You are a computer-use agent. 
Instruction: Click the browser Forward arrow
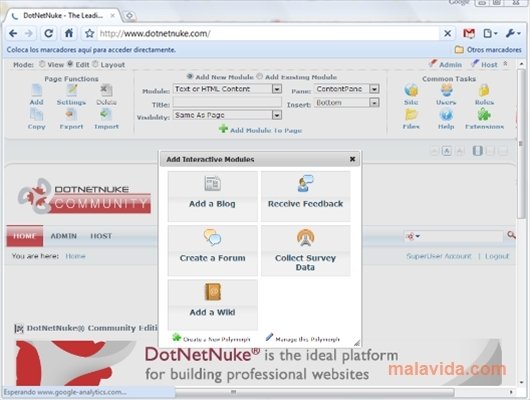click(29, 33)
